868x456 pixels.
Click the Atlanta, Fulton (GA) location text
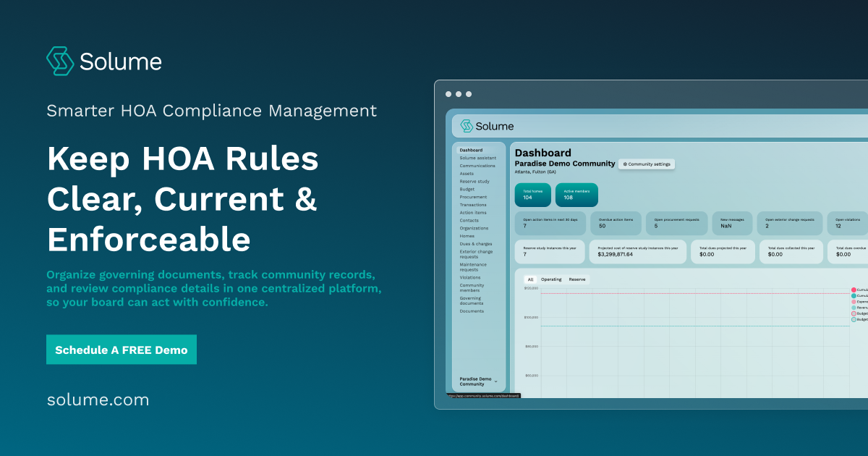click(535, 172)
